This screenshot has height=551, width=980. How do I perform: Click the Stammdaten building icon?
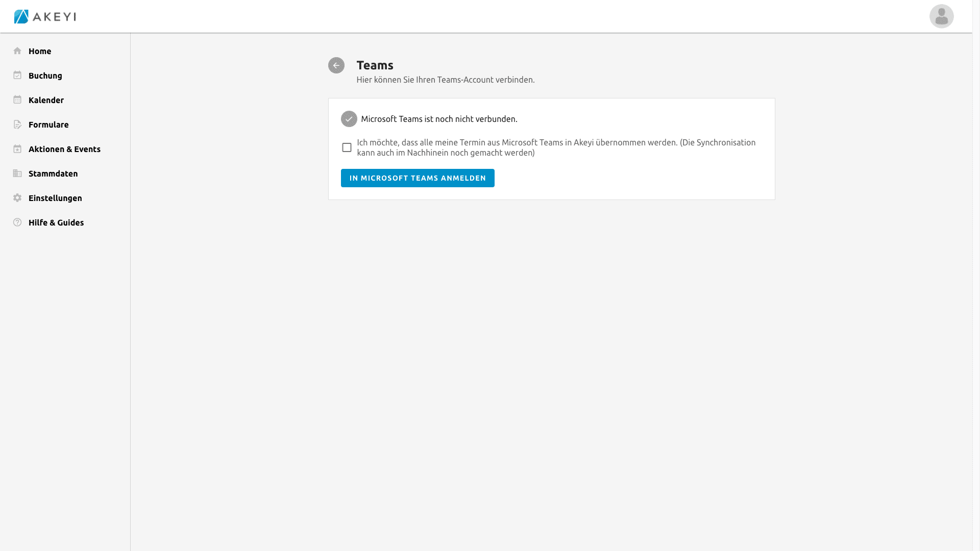[17, 173]
